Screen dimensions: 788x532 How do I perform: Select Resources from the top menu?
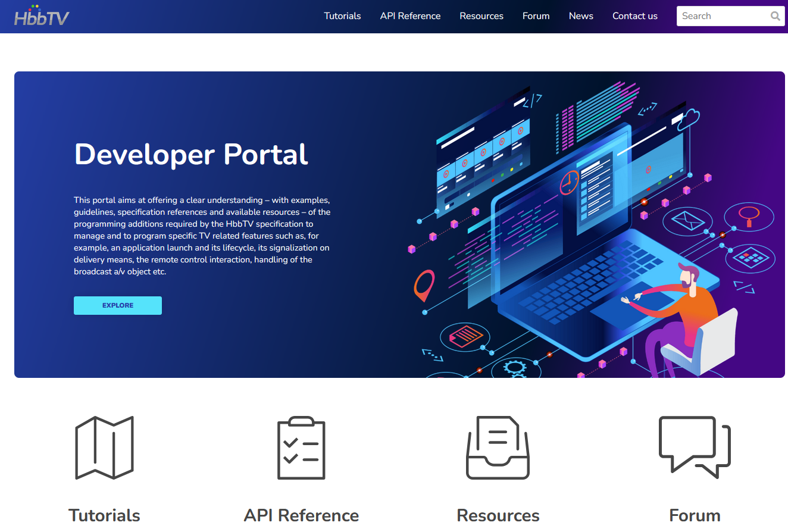(x=481, y=16)
